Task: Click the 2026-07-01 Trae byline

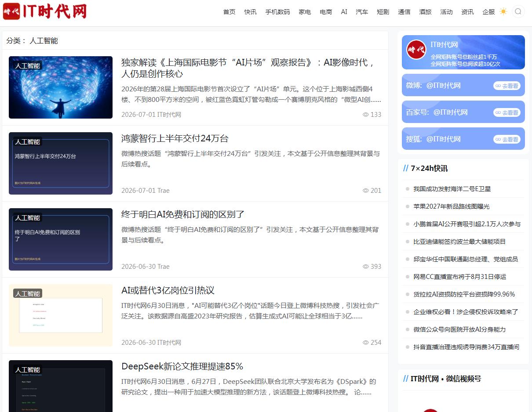Action: point(146,191)
